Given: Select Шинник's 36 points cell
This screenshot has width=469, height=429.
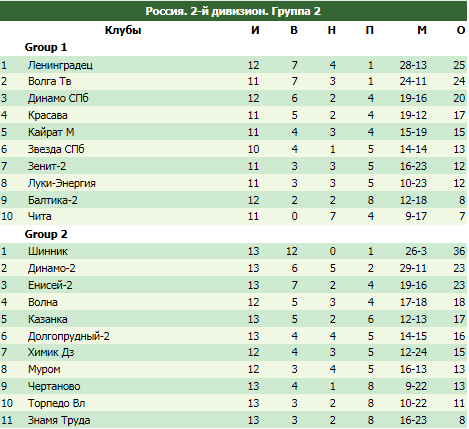Looking at the screenshot, I should (459, 251).
